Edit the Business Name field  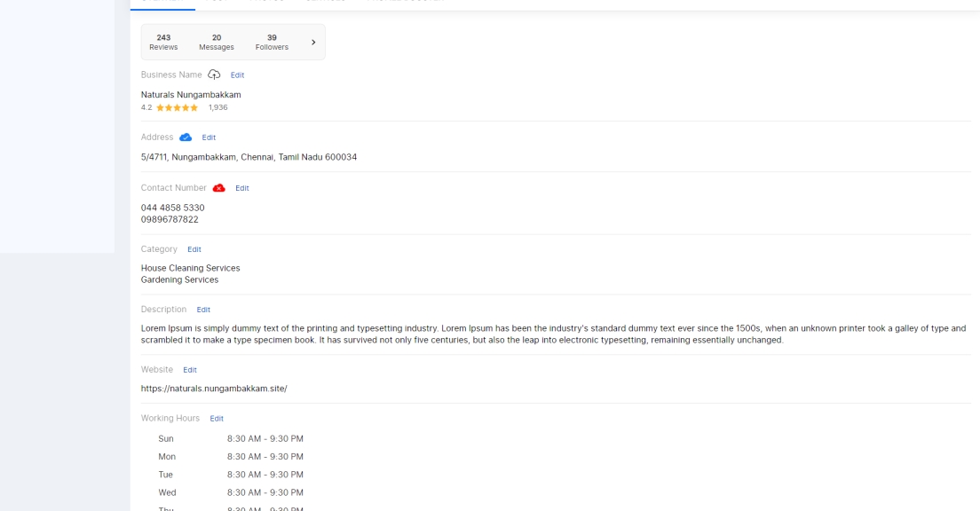click(x=237, y=75)
